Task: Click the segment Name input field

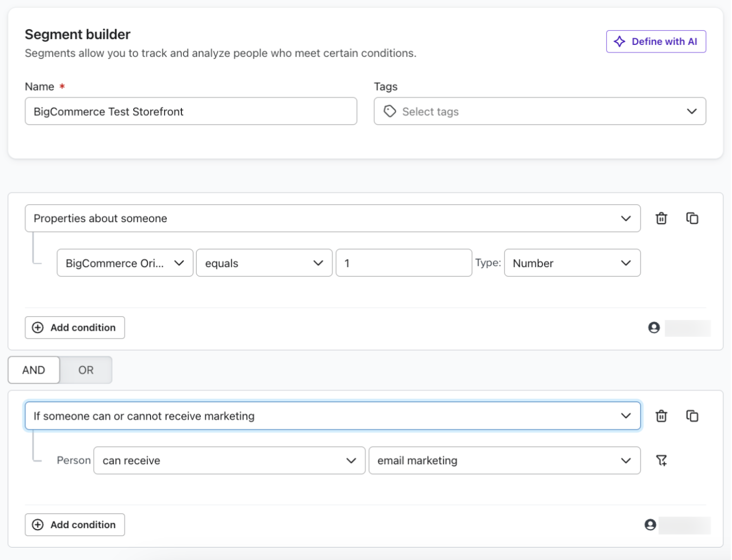Action: (x=191, y=112)
